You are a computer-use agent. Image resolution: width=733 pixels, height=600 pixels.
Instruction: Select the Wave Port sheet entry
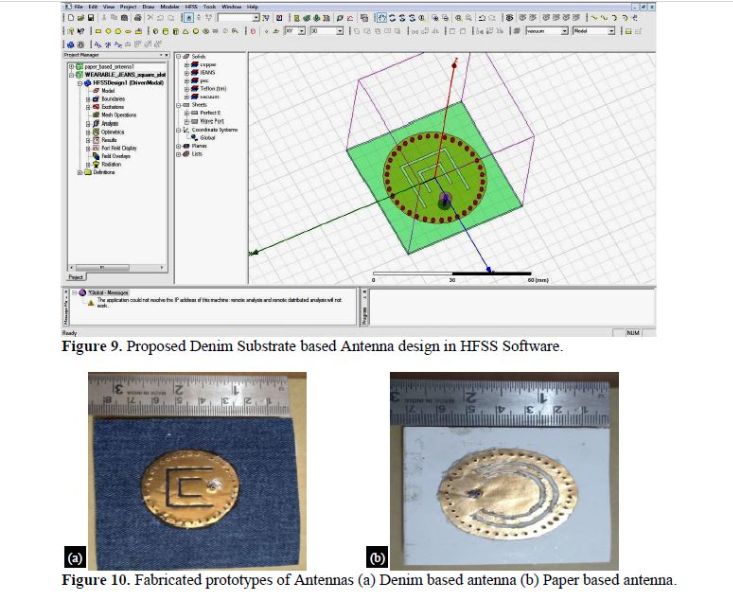(212, 121)
